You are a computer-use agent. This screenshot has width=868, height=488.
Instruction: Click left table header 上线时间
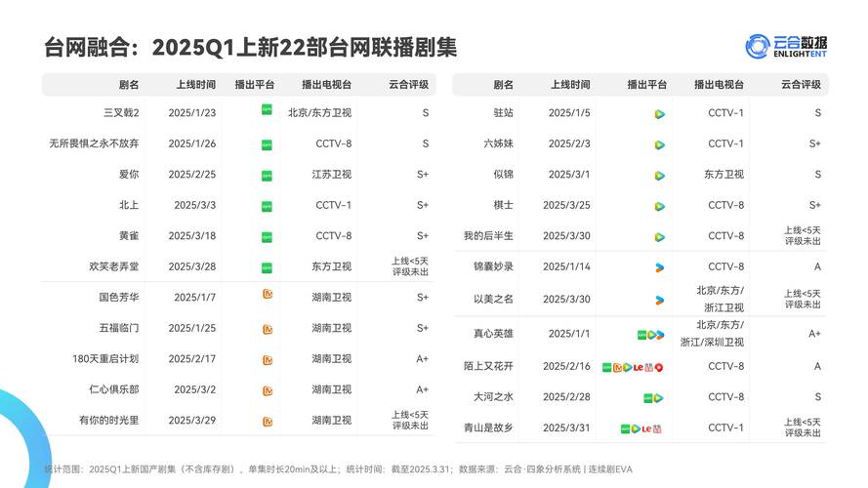click(x=196, y=85)
